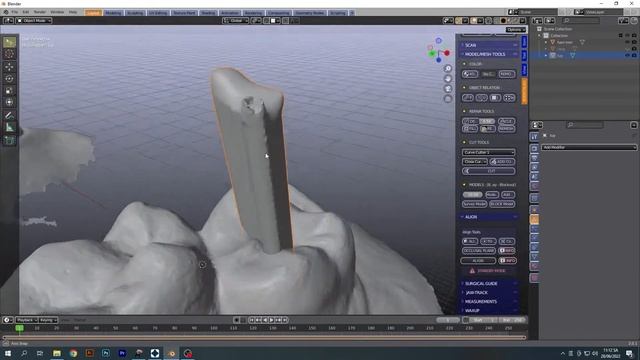This screenshot has height=360, width=640.
Task: Switch to Solid viewport shading
Action: (503, 20)
